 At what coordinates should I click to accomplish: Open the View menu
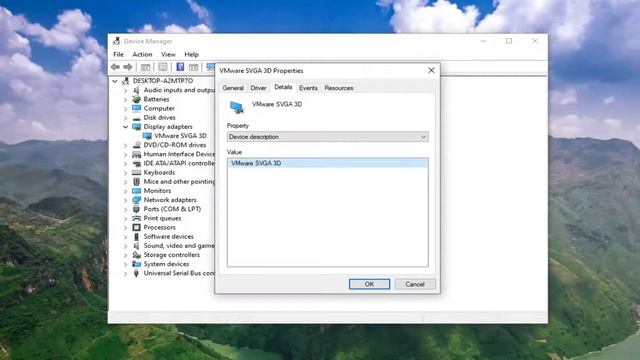coord(168,54)
